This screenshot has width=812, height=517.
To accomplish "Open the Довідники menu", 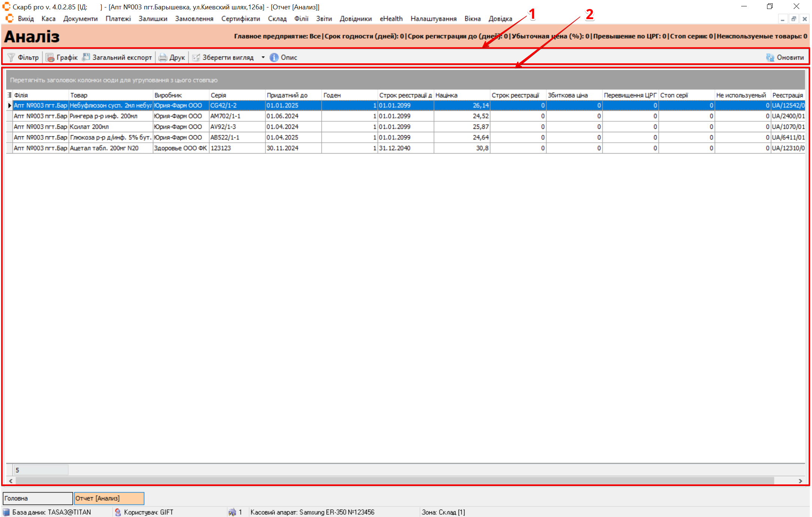I will 355,18.
